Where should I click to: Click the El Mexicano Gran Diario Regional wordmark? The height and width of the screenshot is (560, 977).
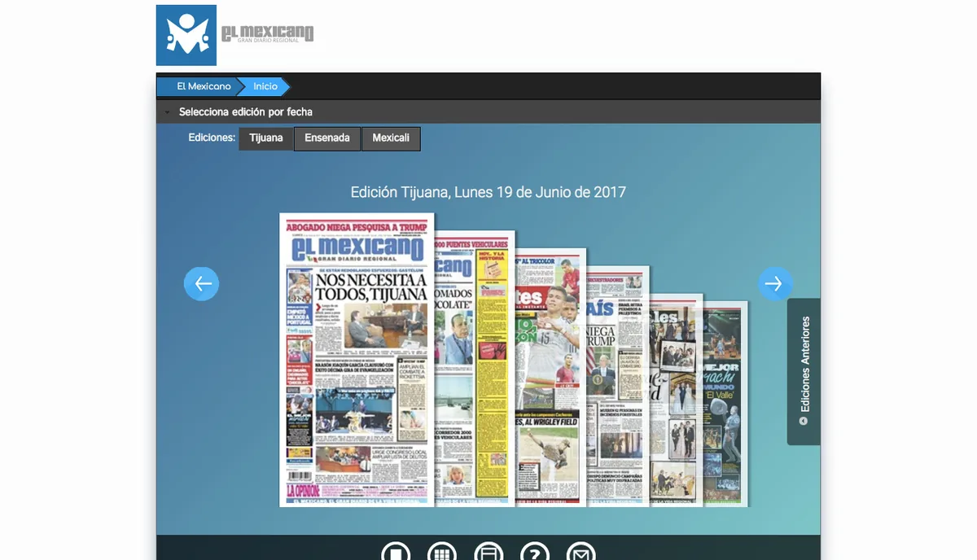coord(268,34)
